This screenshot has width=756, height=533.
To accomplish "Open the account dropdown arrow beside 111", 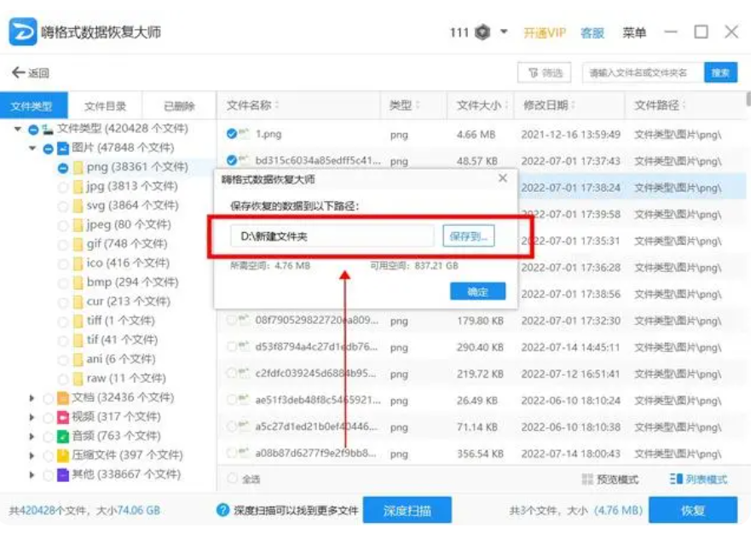I will [504, 32].
